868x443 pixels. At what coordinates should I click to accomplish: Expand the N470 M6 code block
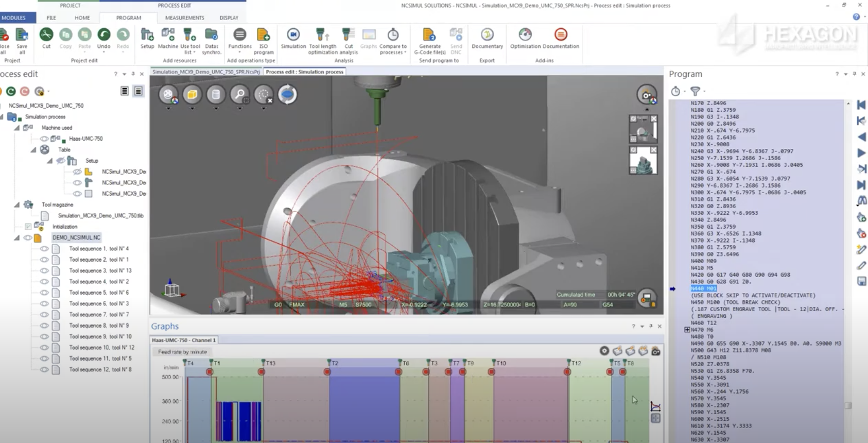687,330
